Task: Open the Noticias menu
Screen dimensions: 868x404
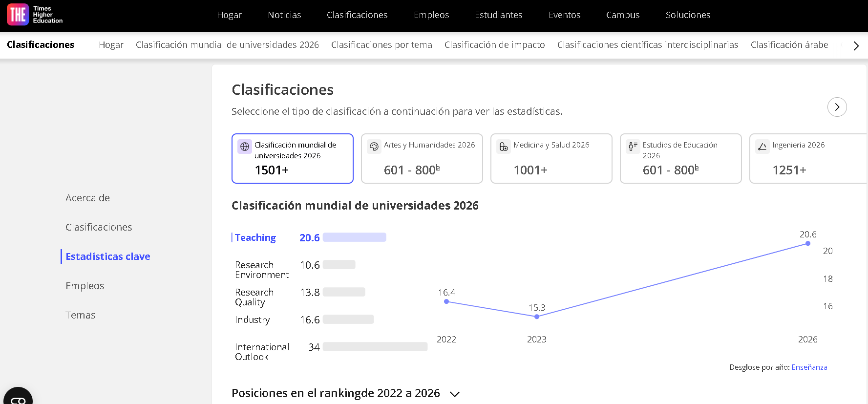Action: coord(284,15)
